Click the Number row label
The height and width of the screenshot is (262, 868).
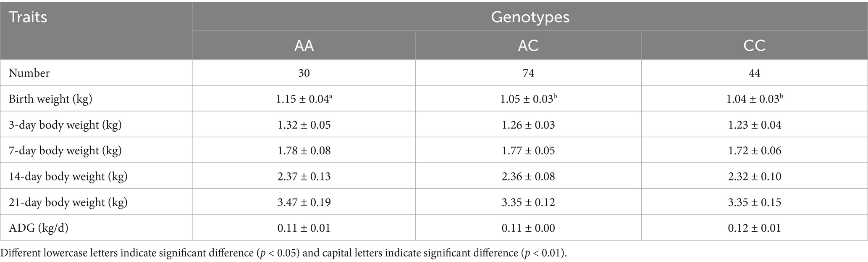pyautogui.click(x=29, y=73)
